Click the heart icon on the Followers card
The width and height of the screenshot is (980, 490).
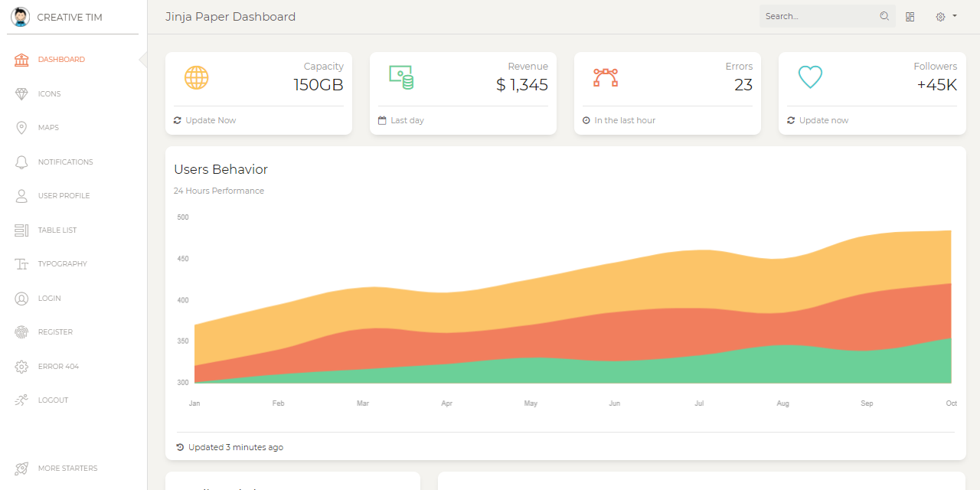click(x=810, y=77)
